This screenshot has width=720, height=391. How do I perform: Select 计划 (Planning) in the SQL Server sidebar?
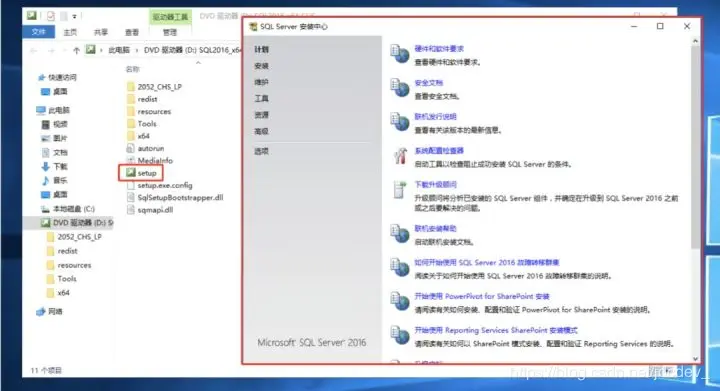click(261, 49)
